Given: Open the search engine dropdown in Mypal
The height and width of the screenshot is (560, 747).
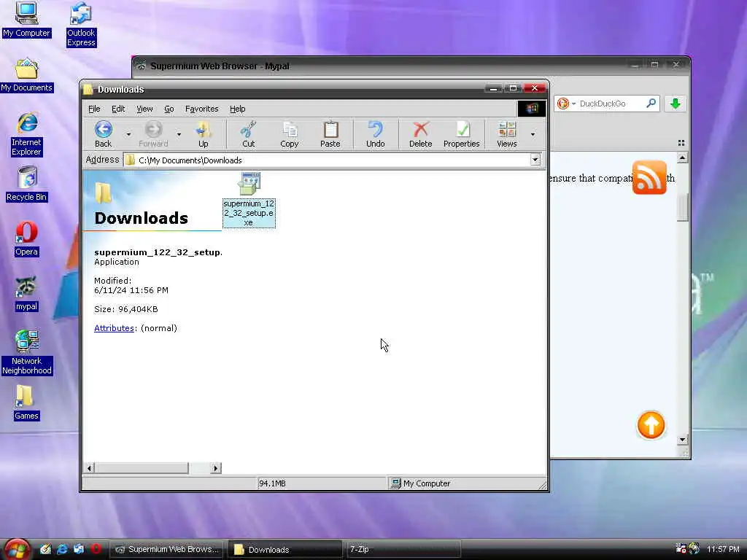Looking at the screenshot, I should [x=573, y=104].
